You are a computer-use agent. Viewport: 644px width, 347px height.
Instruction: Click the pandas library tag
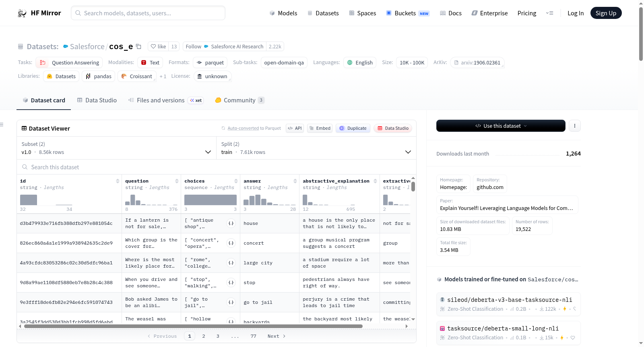(99, 76)
